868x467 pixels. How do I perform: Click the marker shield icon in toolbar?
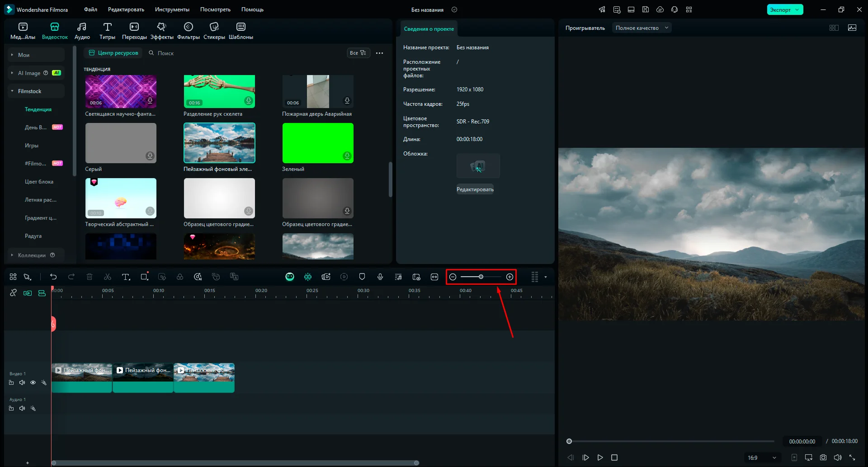click(362, 277)
